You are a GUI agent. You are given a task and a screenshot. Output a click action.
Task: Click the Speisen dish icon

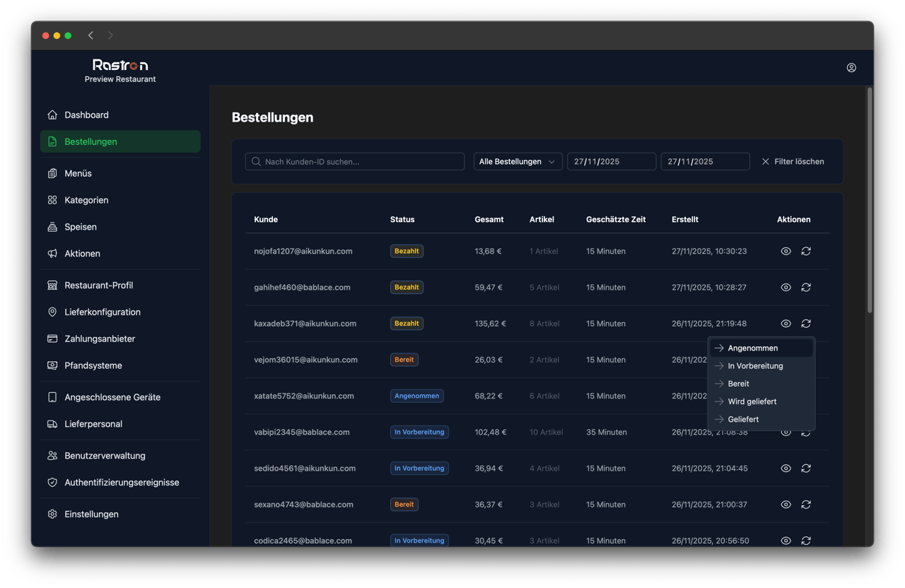(52, 227)
